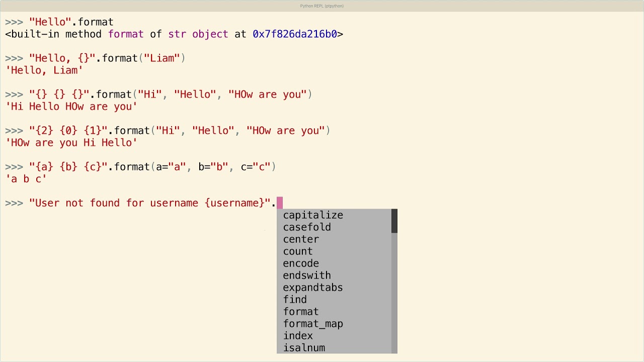Pick 'center' in the autocomplete list

[x=301, y=239]
